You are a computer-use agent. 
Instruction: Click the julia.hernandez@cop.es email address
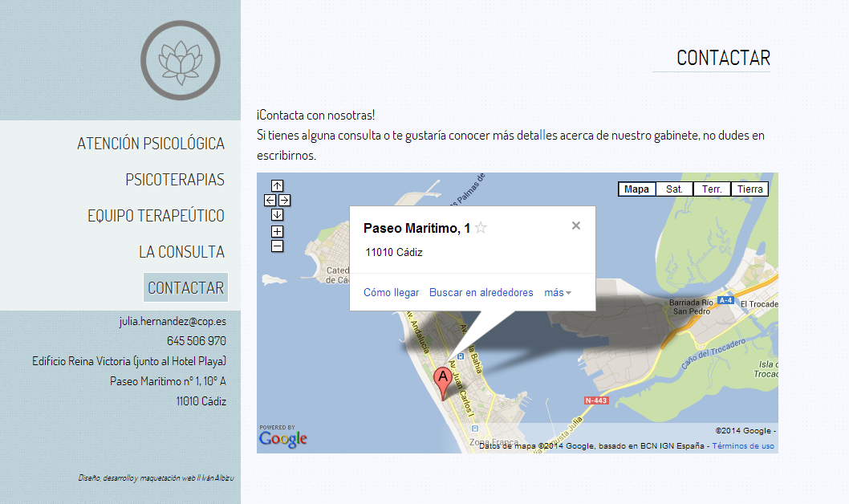coord(173,321)
